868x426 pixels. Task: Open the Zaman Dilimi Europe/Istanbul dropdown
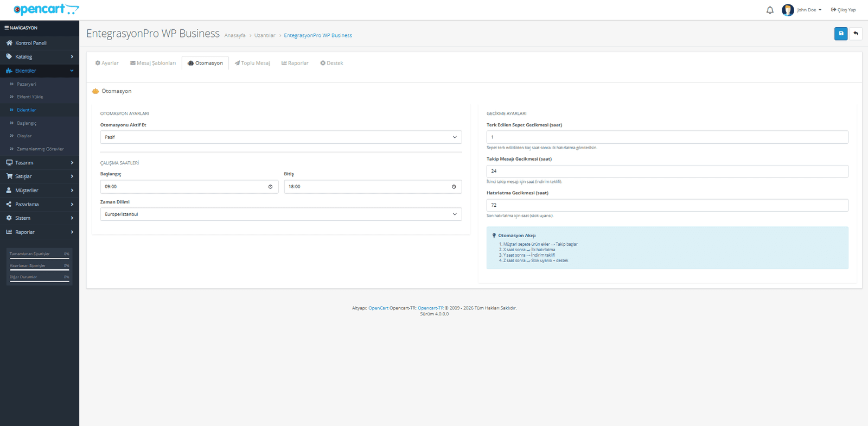point(281,214)
